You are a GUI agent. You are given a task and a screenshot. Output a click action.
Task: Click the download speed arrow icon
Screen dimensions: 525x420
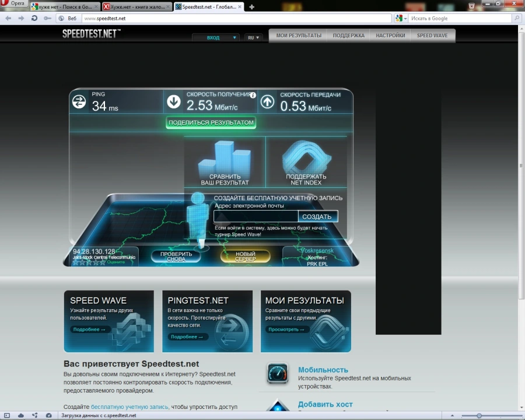(174, 101)
